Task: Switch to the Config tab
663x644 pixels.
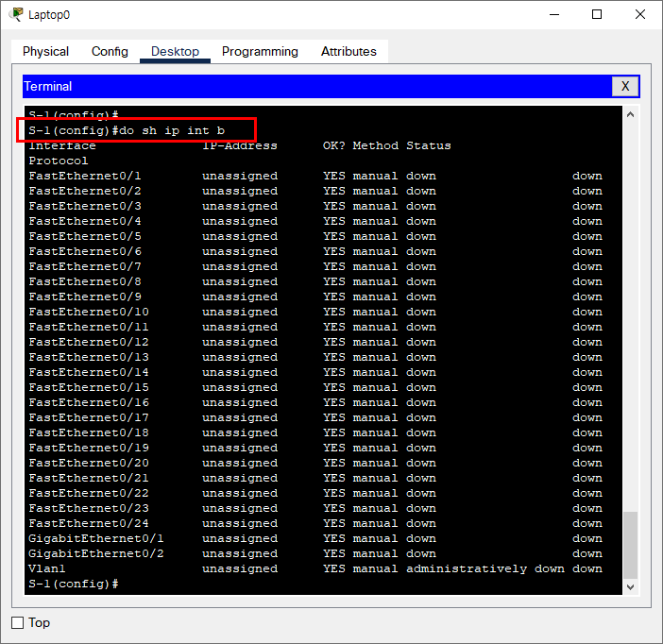Action: pos(110,52)
